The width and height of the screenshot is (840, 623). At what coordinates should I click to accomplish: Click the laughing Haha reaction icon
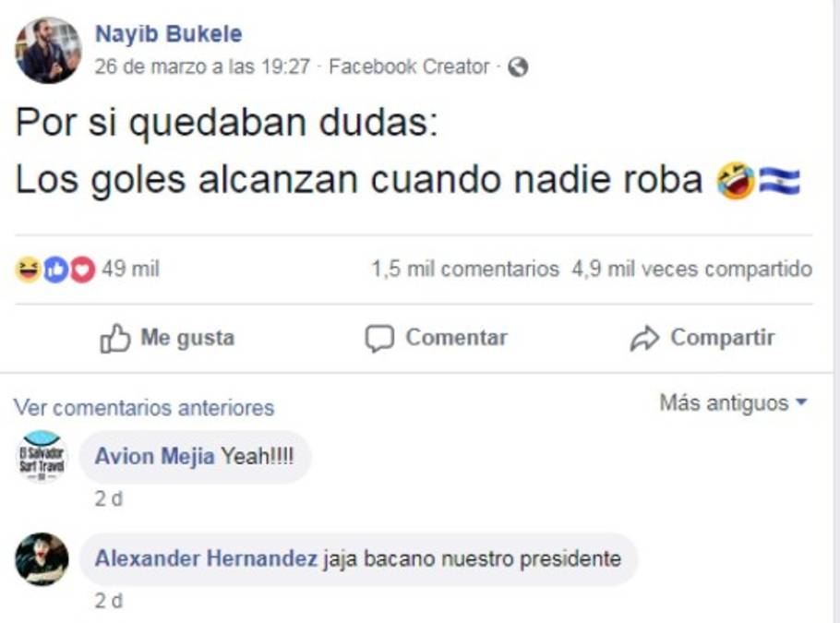coord(28,270)
